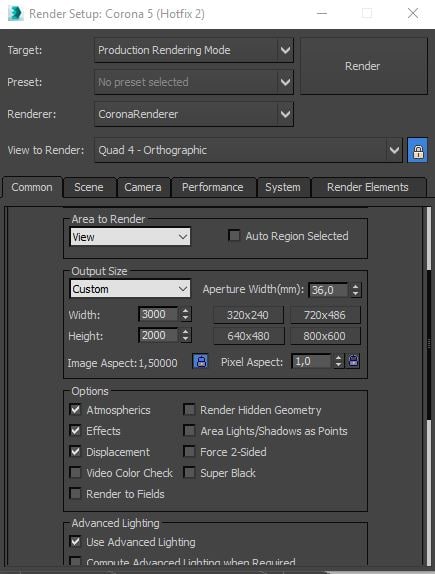Viewport: 435px width, 574px height.
Task: Click the Height spinner arrows
Action: tap(185, 335)
